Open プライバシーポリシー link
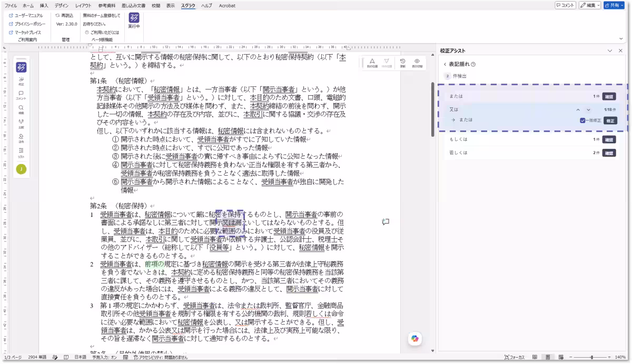Viewport: 632px width, 364px height. pyautogui.click(x=27, y=24)
